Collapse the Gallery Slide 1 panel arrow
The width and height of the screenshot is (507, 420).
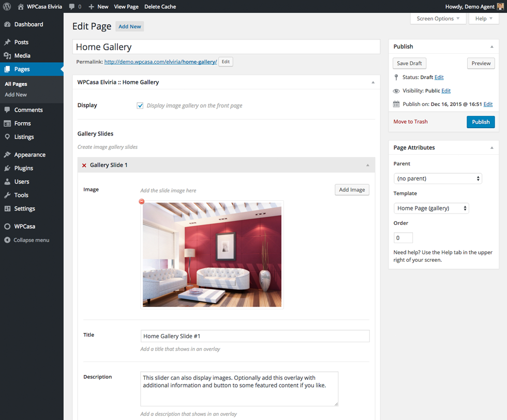[x=368, y=166]
